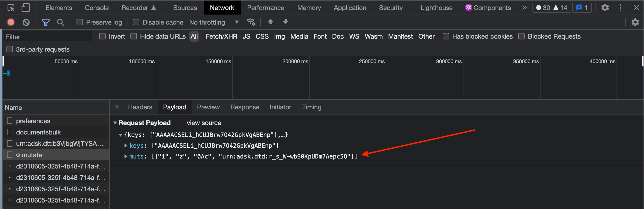Toggle the network filter funnel icon
Image resolution: width=644 pixels, height=209 pixels.
click(x=46, y=22)
